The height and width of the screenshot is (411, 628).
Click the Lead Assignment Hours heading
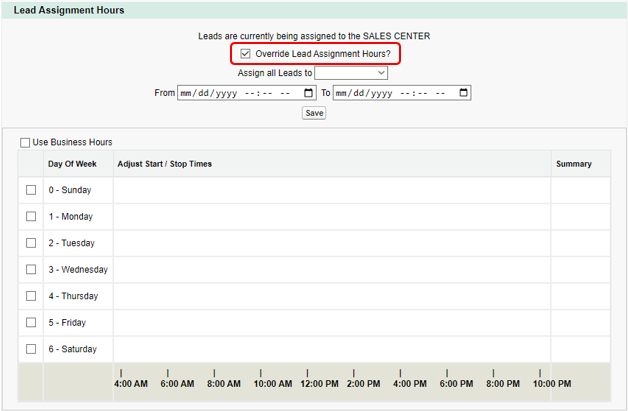(69, 10)
